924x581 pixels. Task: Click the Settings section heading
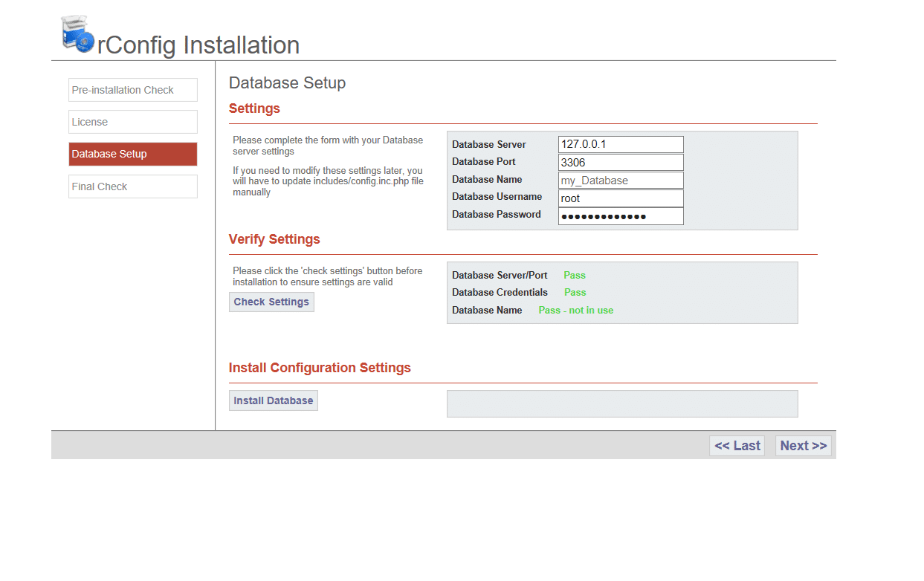pyautogui.click(x=254, y=108)
